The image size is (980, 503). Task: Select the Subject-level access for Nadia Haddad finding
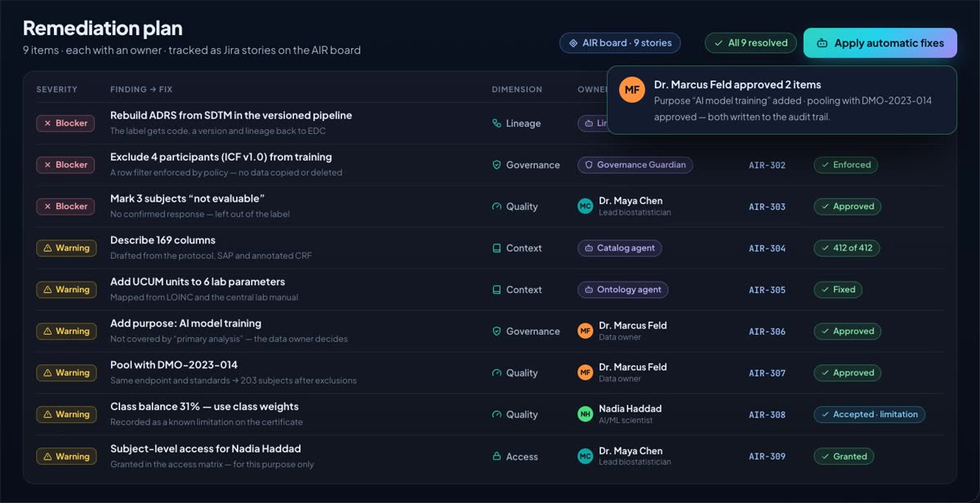pos(206,449)
